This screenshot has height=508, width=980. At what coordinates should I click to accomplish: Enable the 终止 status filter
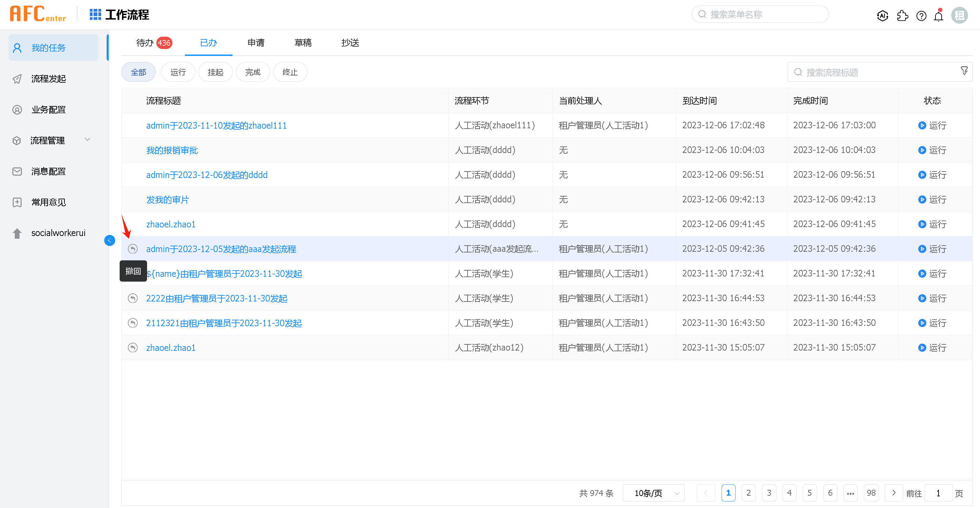tap(290, 72)
